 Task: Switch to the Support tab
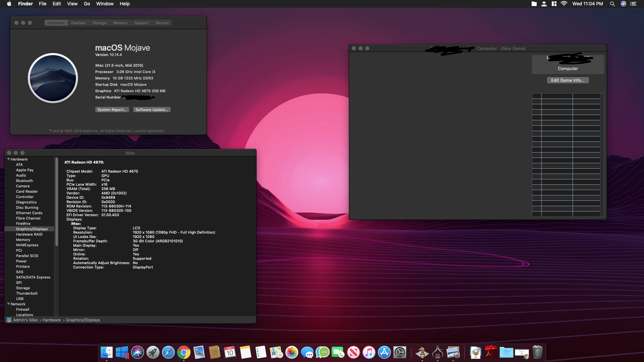[x=142, y=23]
